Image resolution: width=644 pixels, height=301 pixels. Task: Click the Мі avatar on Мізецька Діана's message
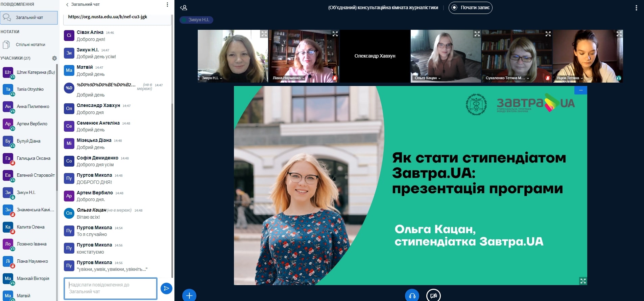69,143
